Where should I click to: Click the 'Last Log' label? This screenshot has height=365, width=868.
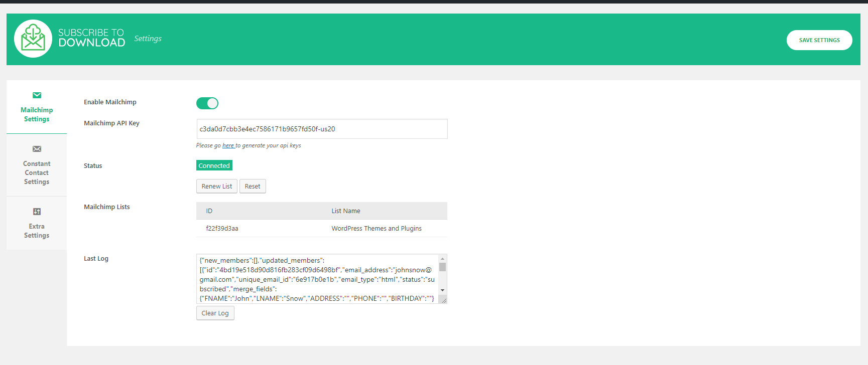[x=96, y=259]
